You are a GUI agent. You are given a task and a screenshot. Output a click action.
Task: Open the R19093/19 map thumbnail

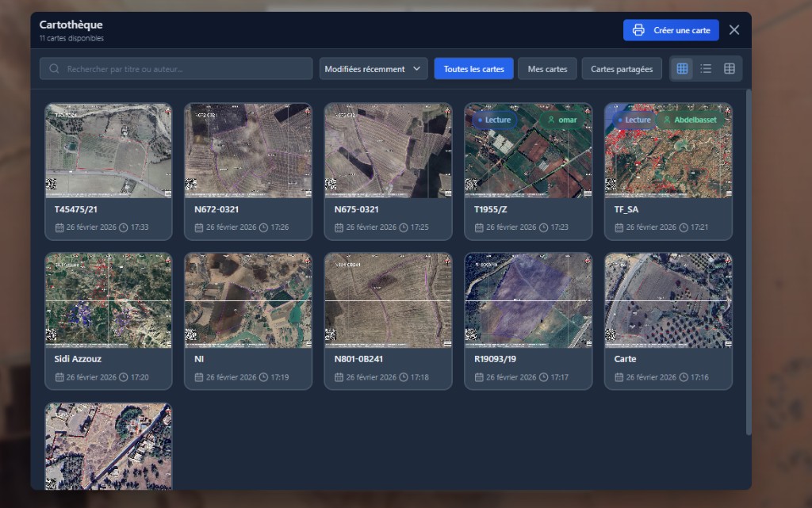pos(528,300)
